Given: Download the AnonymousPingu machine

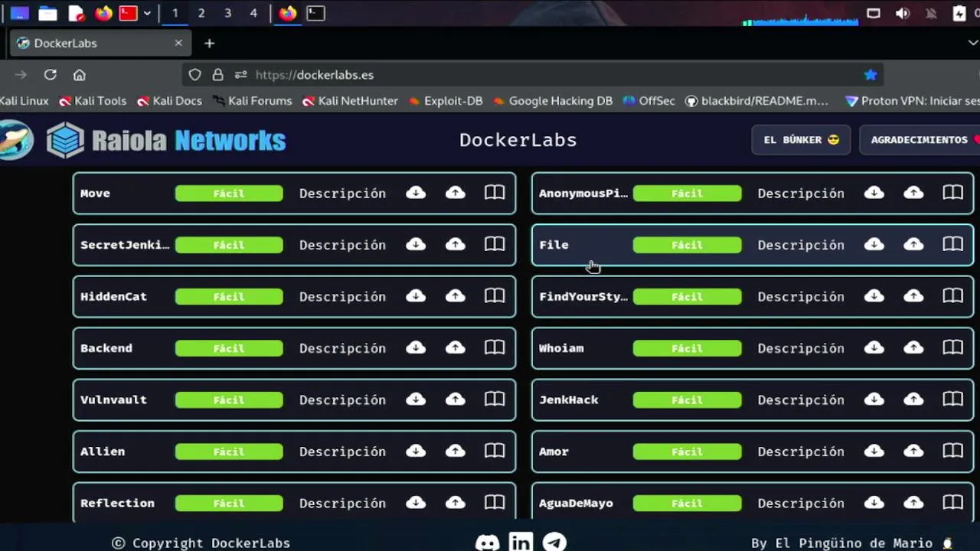Looking at the screenshot, I should tap(874, 193).
